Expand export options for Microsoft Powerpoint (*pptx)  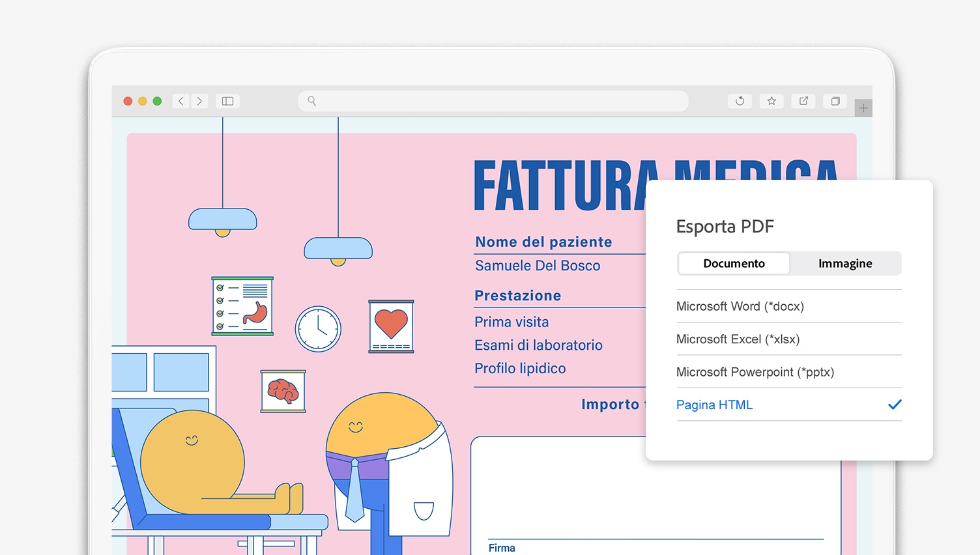click(x=755, y=372)
